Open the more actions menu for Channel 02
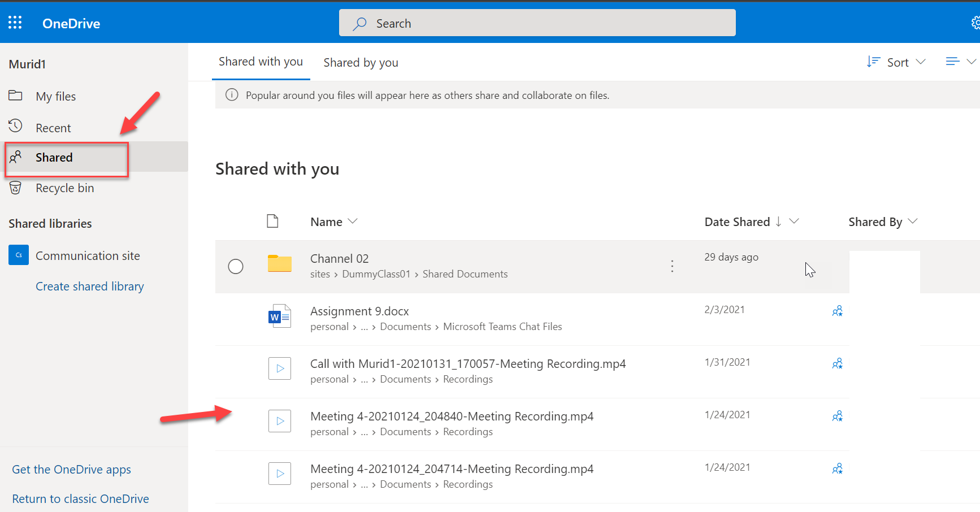 [x=672, y=266]
